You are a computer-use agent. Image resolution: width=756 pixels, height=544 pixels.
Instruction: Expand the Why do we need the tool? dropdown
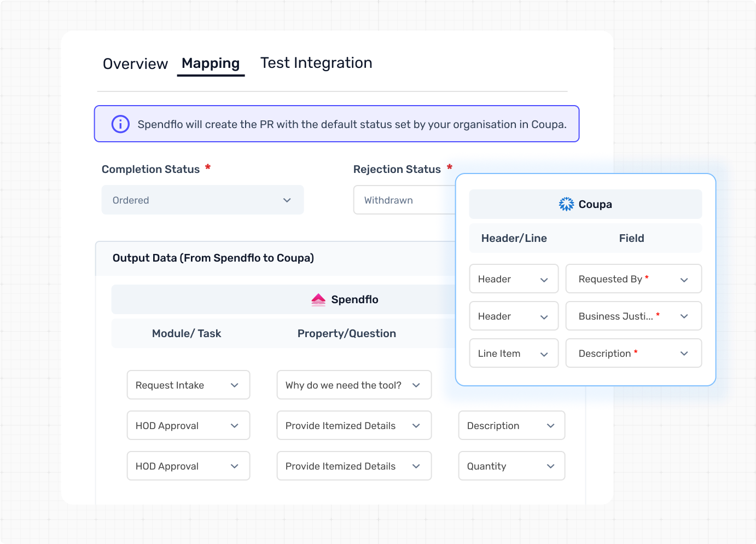(x=354, y=385)
